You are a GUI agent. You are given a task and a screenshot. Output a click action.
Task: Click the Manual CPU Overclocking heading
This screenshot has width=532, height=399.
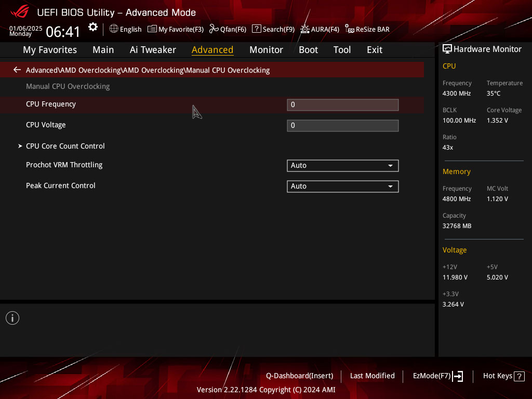68,87
